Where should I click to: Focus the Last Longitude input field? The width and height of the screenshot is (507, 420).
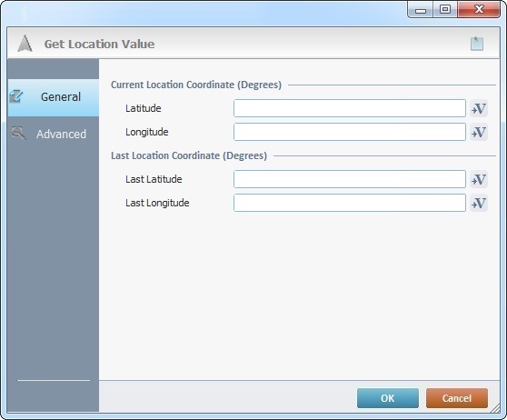[x=350, y=203]
